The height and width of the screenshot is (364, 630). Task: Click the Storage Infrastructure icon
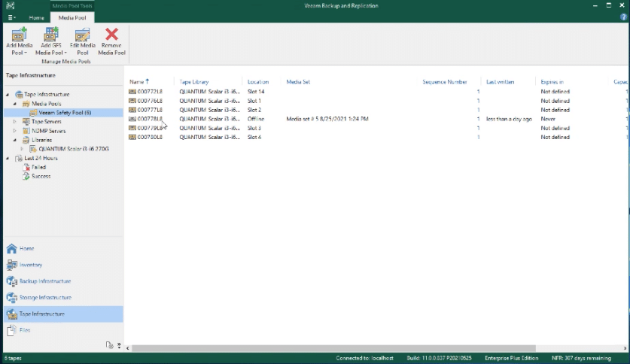11,298
